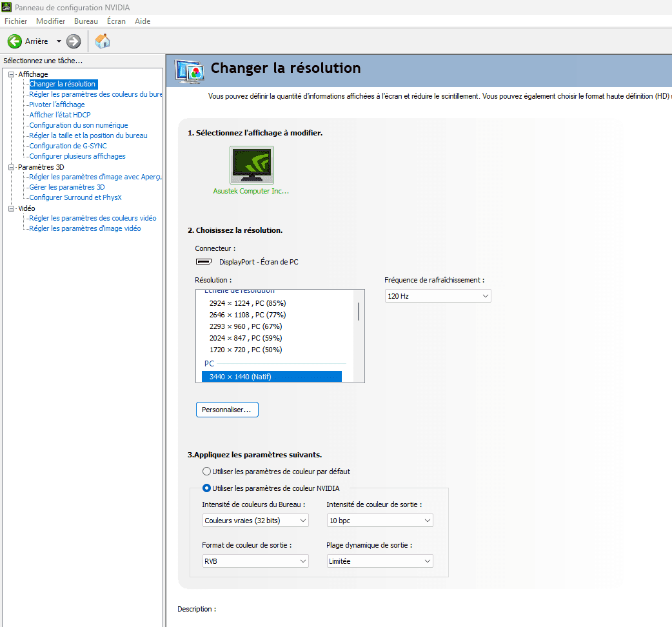Image resolution: width=672 pixels, height=627 pixels.
Task: Collapse the Affichage tree node
Action: 11,74
